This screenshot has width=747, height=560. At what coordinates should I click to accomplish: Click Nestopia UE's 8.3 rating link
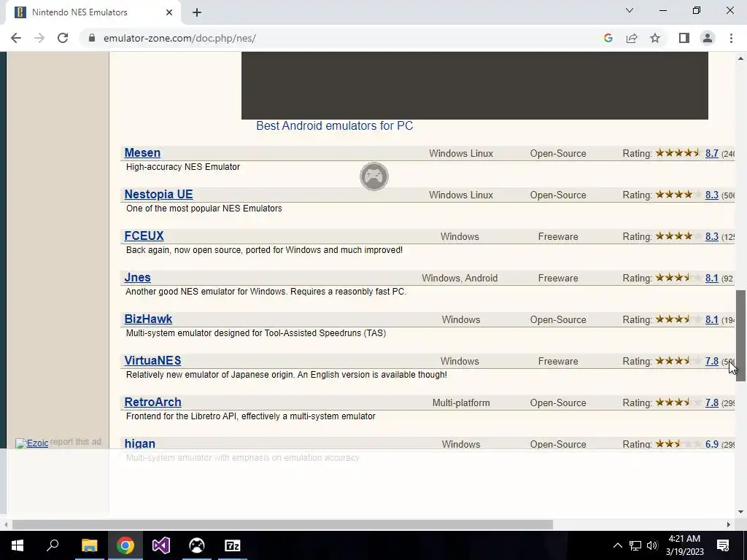712,195
